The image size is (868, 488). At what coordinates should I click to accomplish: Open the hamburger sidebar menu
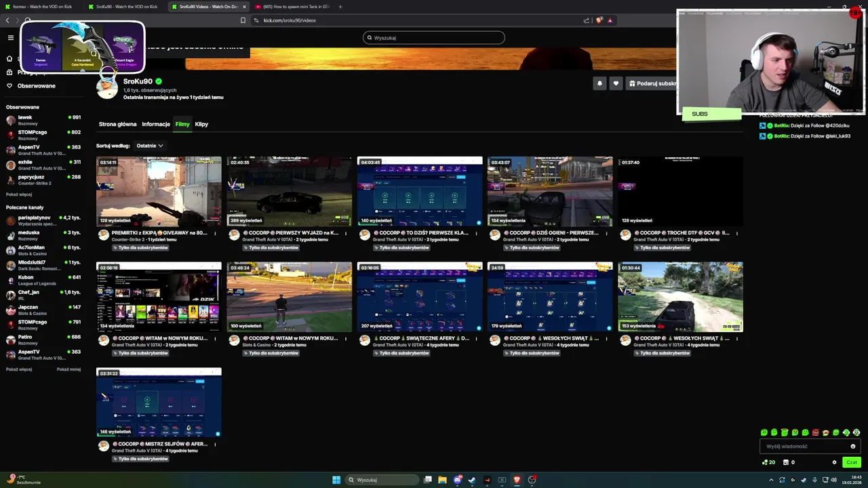tap(10, 38)
